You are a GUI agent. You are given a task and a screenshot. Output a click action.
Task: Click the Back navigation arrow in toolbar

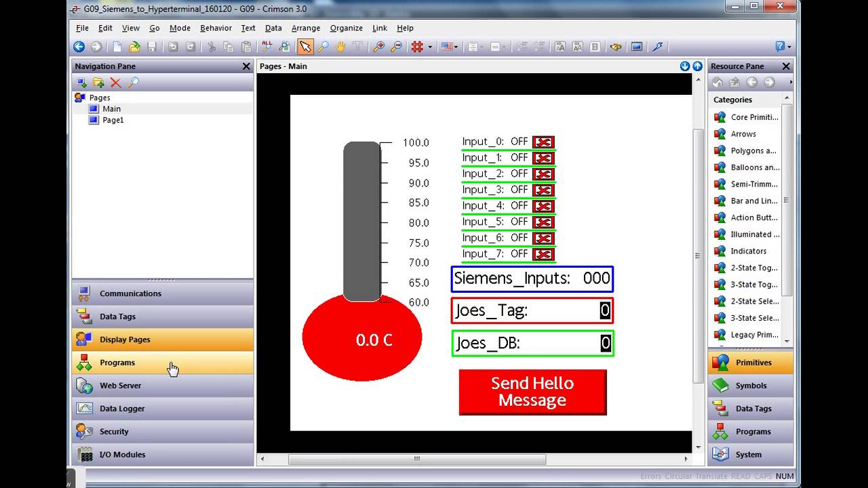click(79, 47)
